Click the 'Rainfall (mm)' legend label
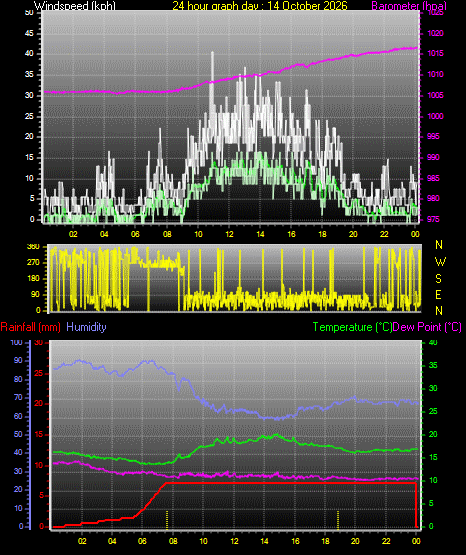 [x=30, y=327]
